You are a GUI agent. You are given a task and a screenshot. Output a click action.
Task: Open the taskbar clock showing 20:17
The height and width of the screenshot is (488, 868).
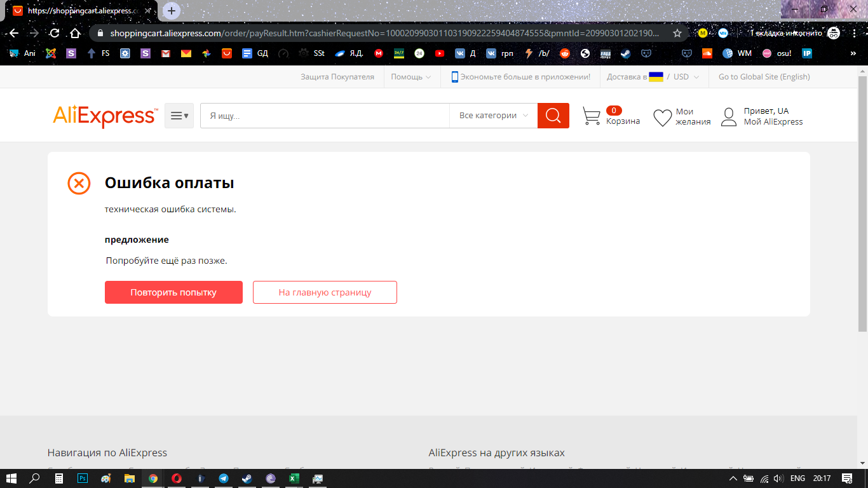point(822,478)
